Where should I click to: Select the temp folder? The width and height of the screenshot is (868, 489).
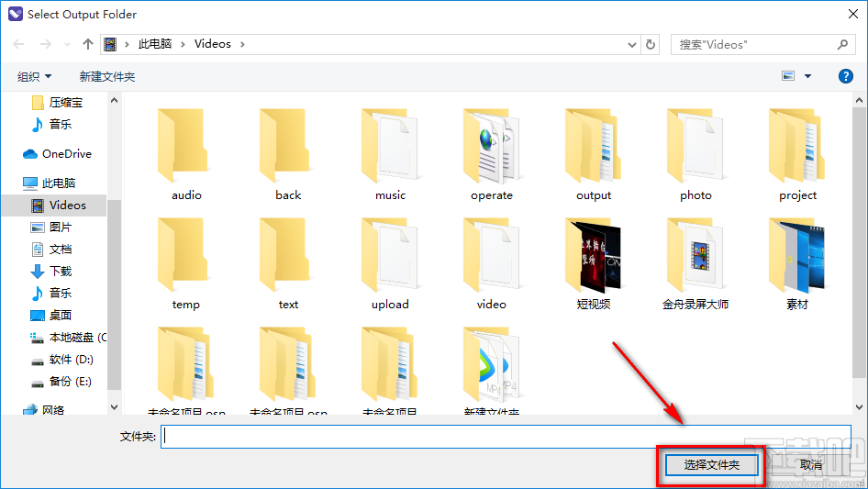186,264
